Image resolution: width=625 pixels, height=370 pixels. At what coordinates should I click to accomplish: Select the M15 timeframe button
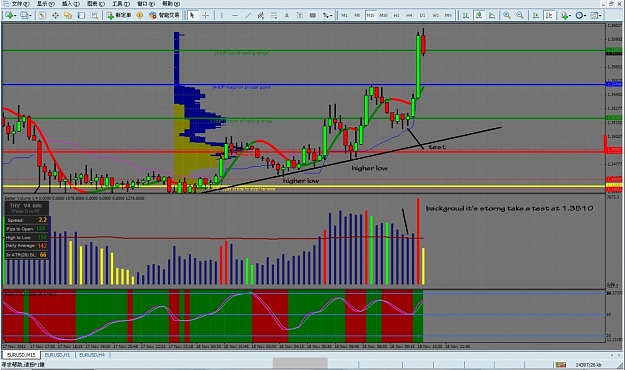click(370, 15)
